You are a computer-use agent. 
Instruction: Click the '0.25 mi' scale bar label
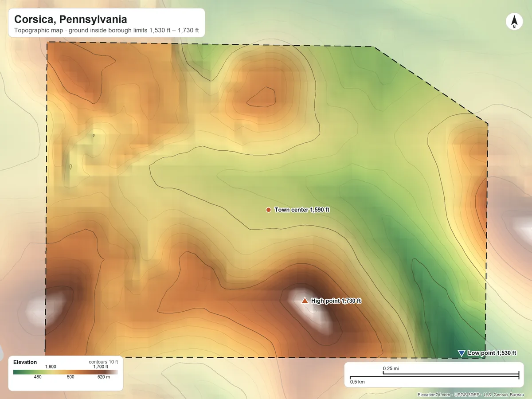pos(391,368)
